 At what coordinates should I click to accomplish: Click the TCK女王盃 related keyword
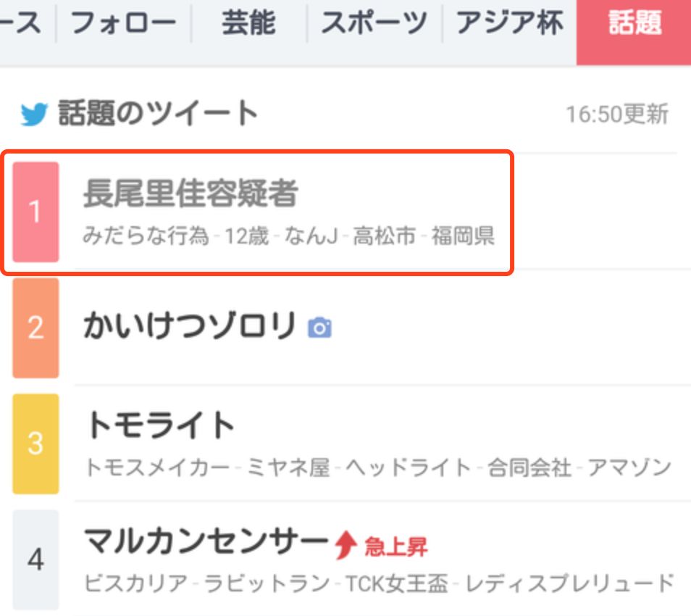396,583
